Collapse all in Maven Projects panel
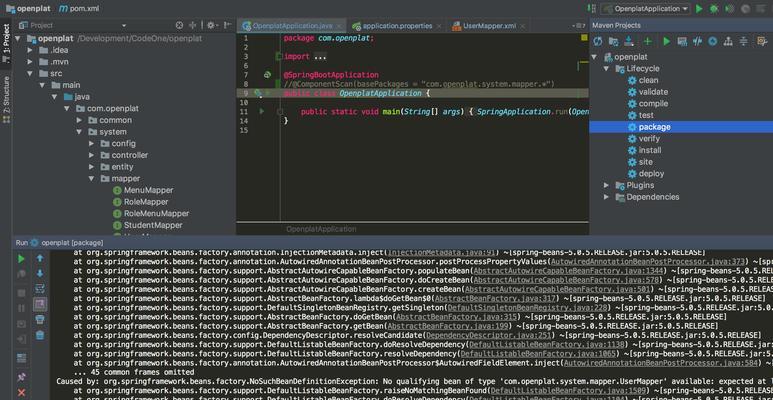Image resolution: width=773 pixels, height=400 pixels. point(743,41)
